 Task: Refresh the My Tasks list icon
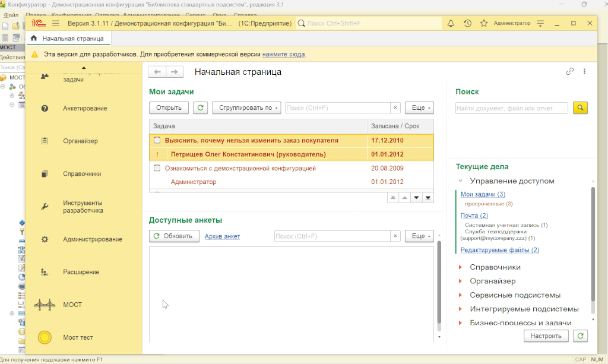pos(201,107)
